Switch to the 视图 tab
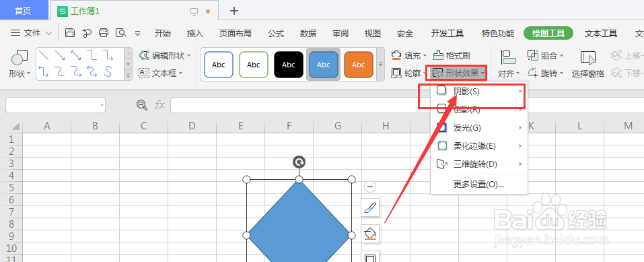Image resolution: width=644 pixels, height=262 pixels. coord(373,33)
